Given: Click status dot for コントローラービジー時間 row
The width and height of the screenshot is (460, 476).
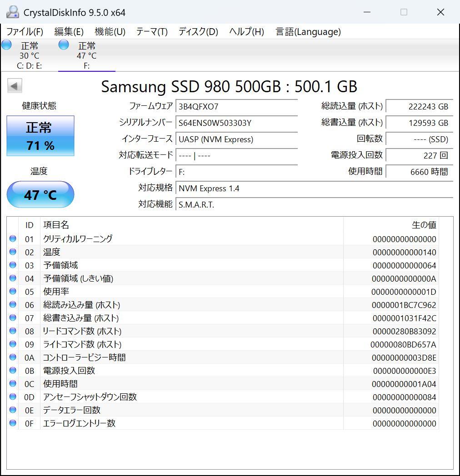Looking at the screenshot, I should (x=13, y=357).
